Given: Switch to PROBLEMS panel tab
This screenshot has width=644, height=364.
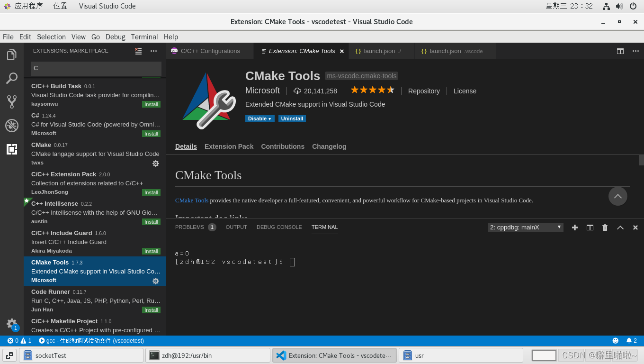Looking at the screenshot, I should [x=196, y=227].
